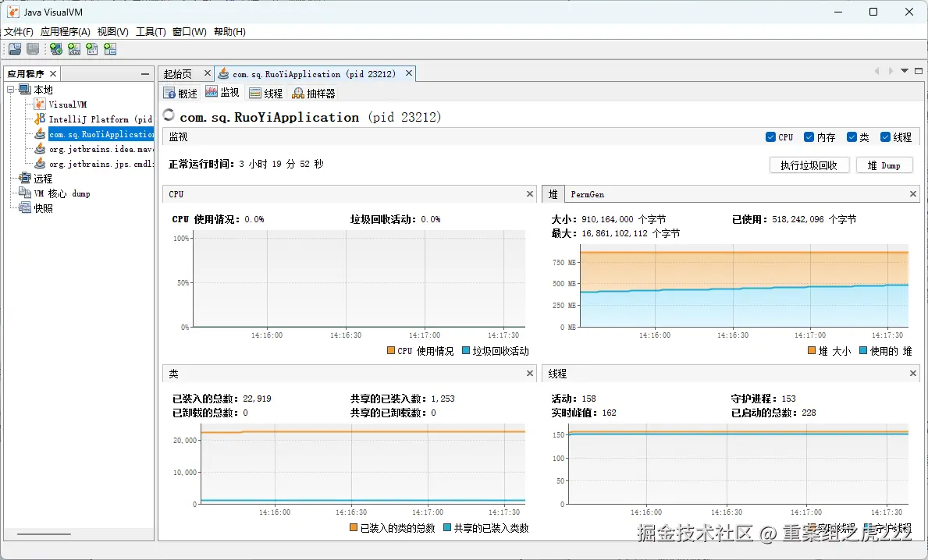Select VisualVM in the applications tree

67,104
